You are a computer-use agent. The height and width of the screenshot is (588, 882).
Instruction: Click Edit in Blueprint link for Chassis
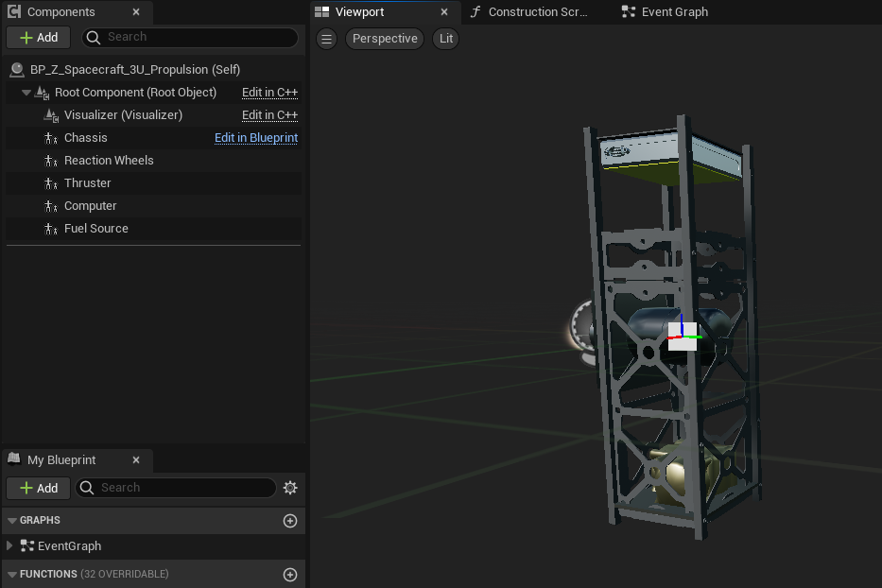point(255,138)
